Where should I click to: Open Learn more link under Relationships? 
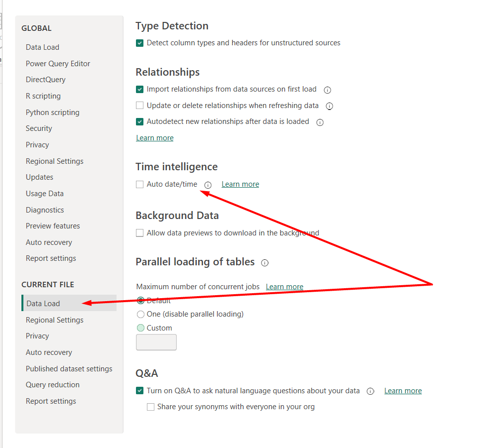point(155,138)
